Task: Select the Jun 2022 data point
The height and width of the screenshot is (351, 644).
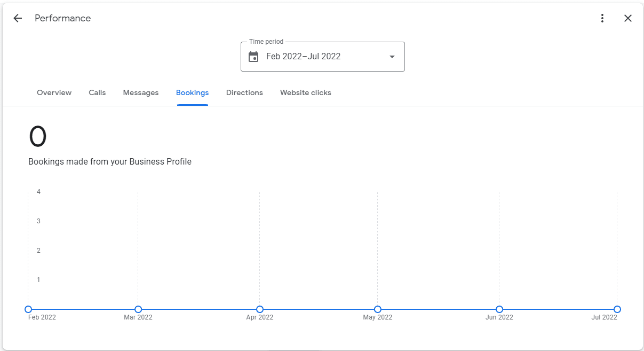Action: click(499, 309)
